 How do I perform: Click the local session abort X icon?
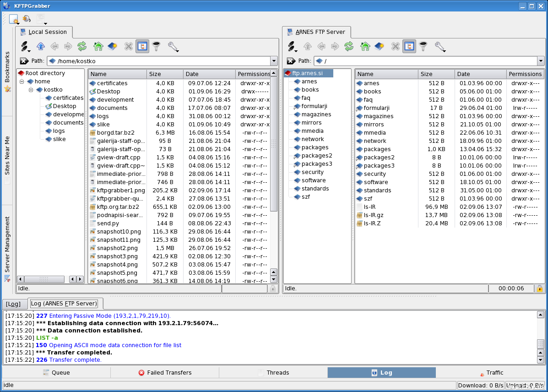click(x=129, y=46)
